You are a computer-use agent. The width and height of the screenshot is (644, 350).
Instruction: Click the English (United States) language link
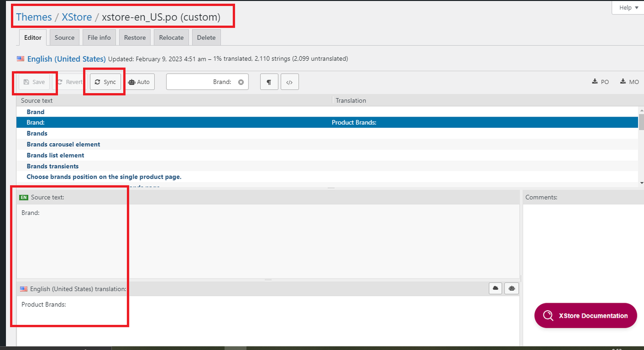point(66,59)
